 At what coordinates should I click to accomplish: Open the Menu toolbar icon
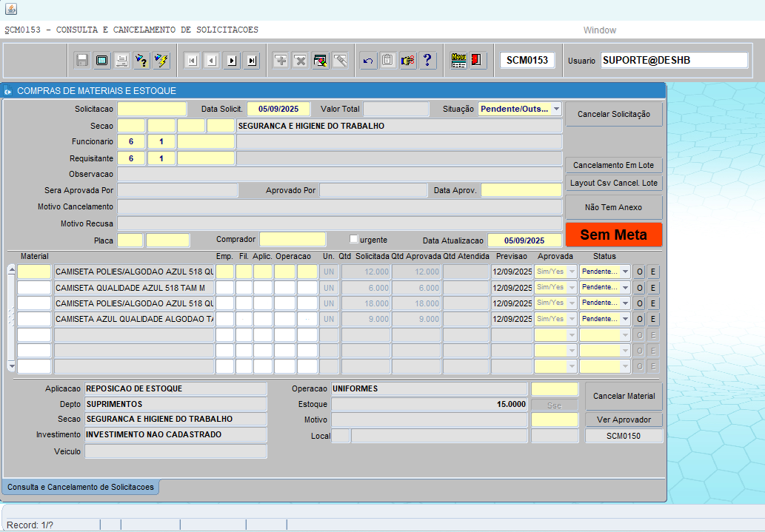(x=458, y=61)
